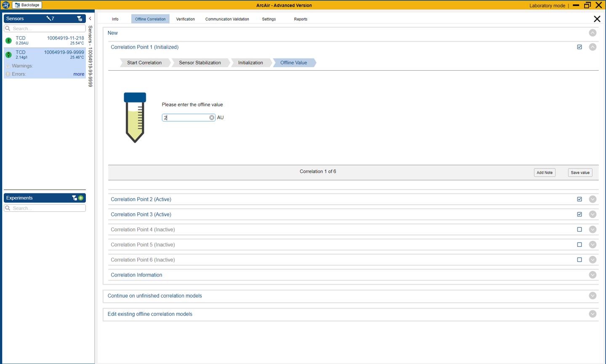606x364 pixels.
Task: Switch to the Verification tab
Action: click(x=185, y=19)
